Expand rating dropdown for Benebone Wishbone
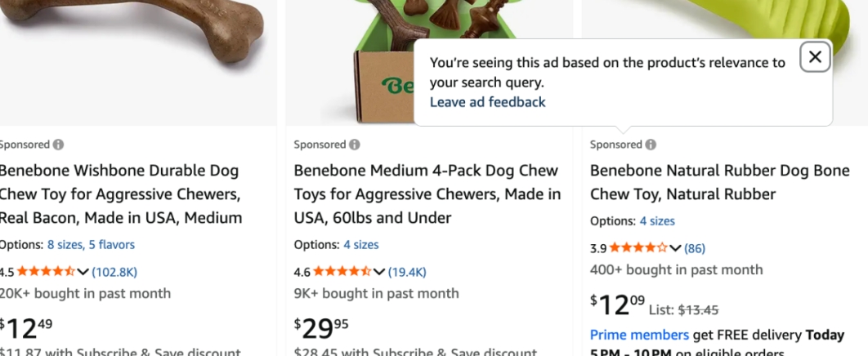Viewport: 868px width, 356px height. pos(83,272)
